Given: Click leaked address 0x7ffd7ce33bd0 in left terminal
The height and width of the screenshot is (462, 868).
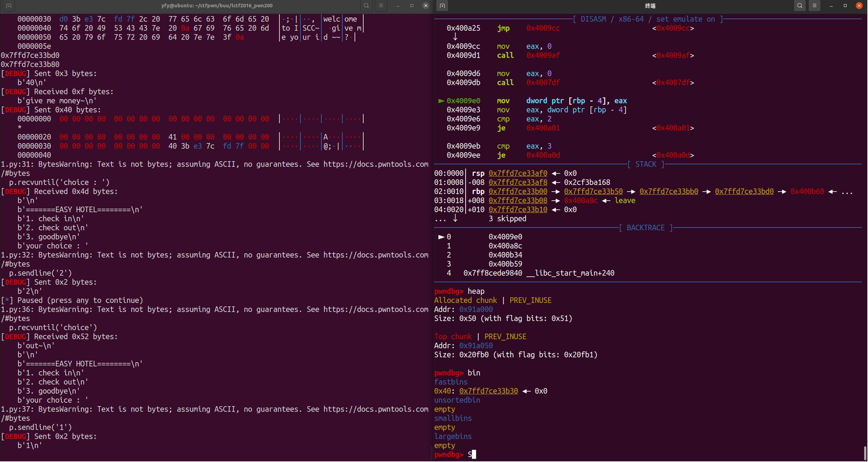Looking at the screenshot, I should pyautogui.click(x=30, y=55).
